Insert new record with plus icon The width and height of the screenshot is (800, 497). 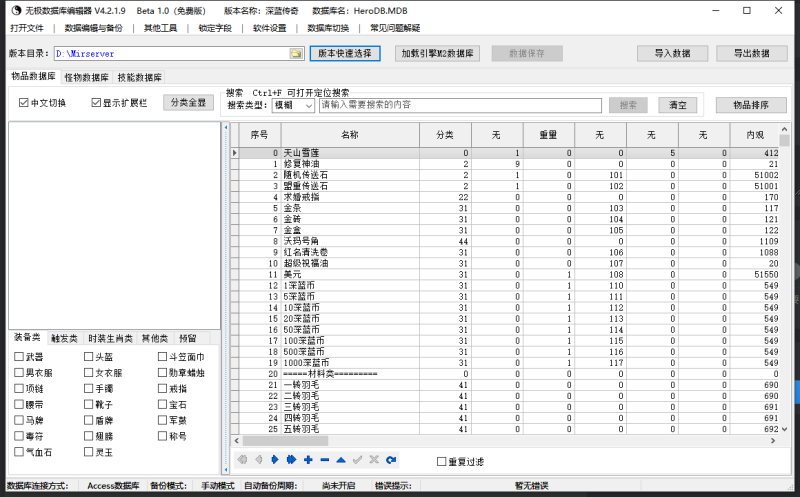[308, 460]
